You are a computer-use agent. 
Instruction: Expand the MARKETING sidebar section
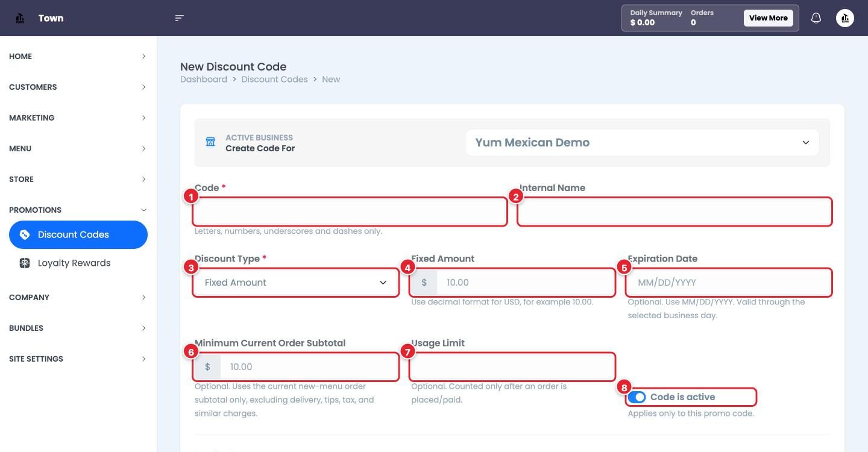coord(78,118)
